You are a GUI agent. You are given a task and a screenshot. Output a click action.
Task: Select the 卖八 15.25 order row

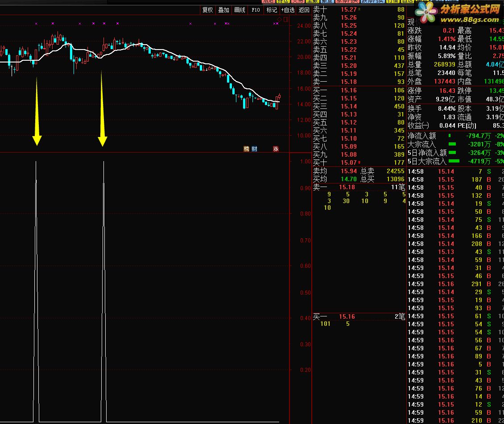coord(359,26)
